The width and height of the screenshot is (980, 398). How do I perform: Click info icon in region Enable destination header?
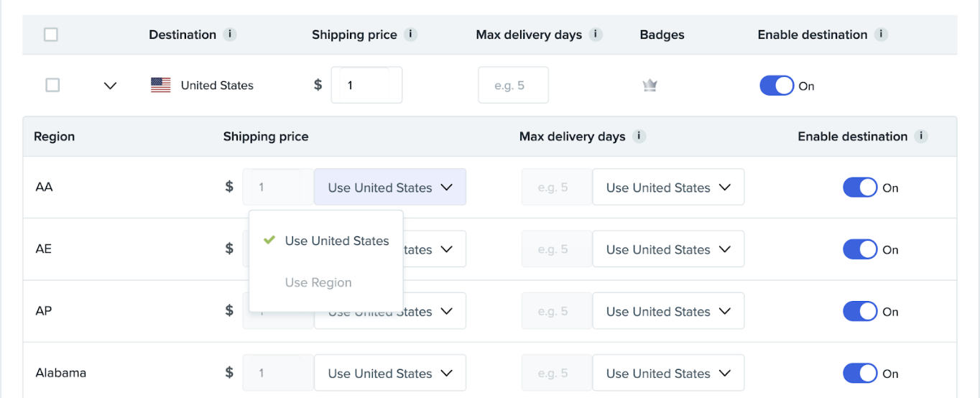coord(921,136)
